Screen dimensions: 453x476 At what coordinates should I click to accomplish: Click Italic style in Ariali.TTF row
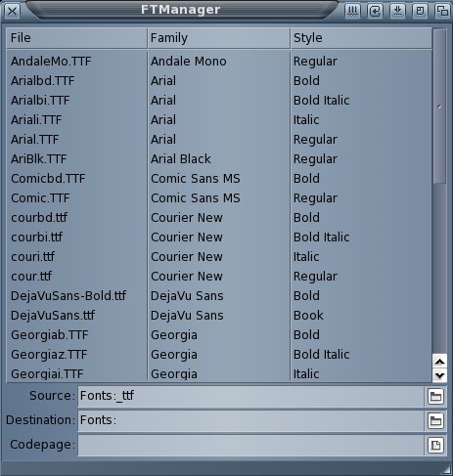click(306, 120)
